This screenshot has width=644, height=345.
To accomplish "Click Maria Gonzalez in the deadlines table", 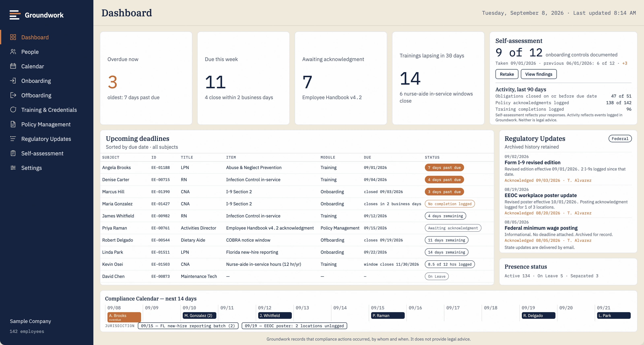I will [x=117, y=204].
